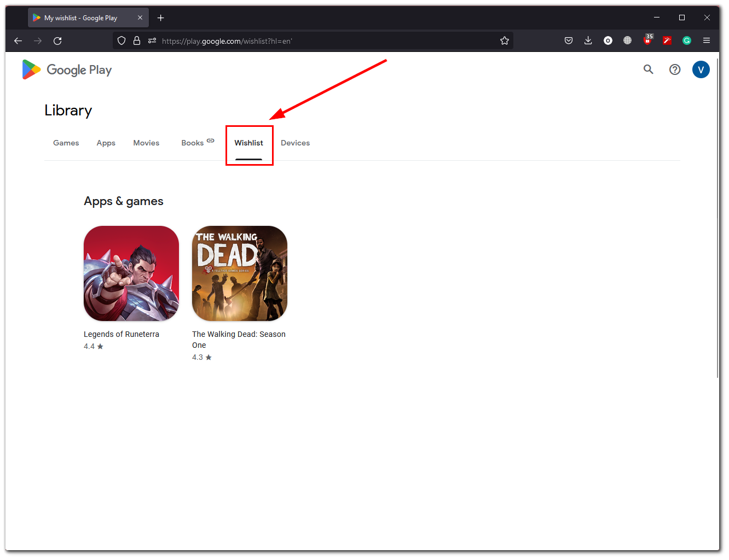
Task: Open the Legends of Runeterra app artwork
Action: [131, 273]
